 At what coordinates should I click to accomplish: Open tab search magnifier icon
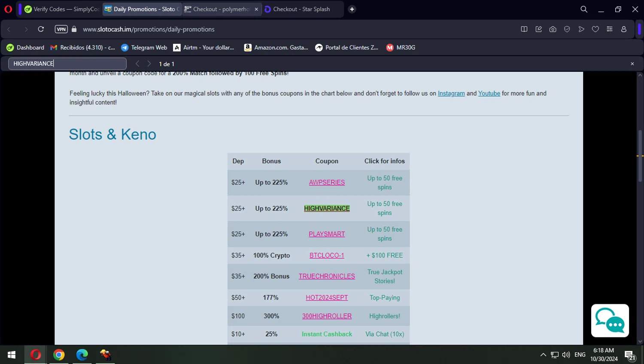(x=584, y=9)
